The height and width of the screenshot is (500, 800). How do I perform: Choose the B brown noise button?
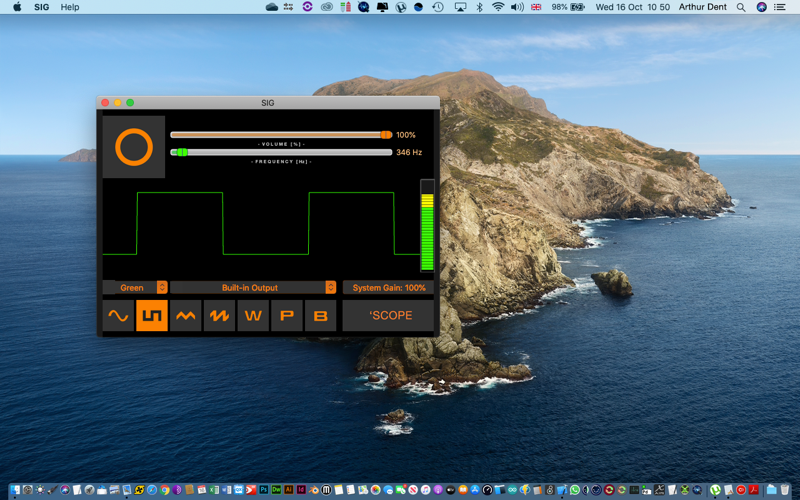[x=320, y=316]
